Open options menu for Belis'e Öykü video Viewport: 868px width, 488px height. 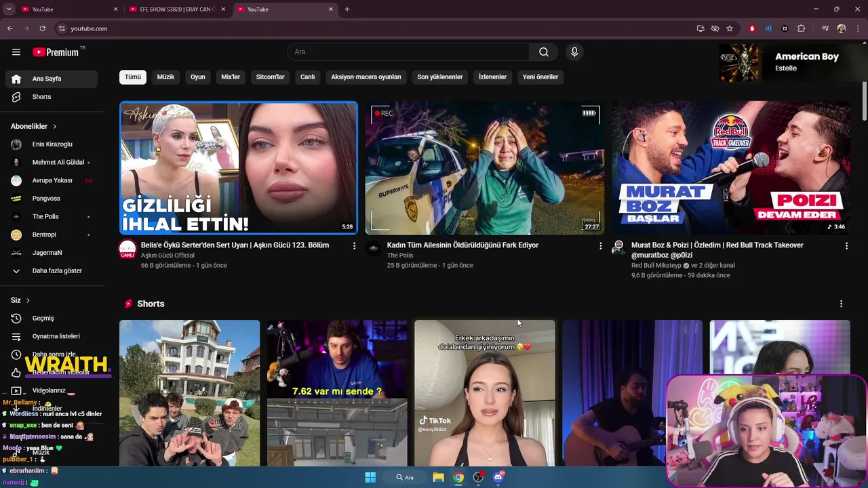pyautogui.click(x=354, y=246)
